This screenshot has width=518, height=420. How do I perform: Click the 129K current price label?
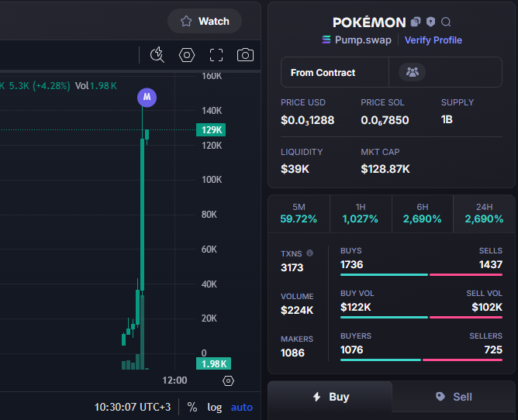[211, 129]
